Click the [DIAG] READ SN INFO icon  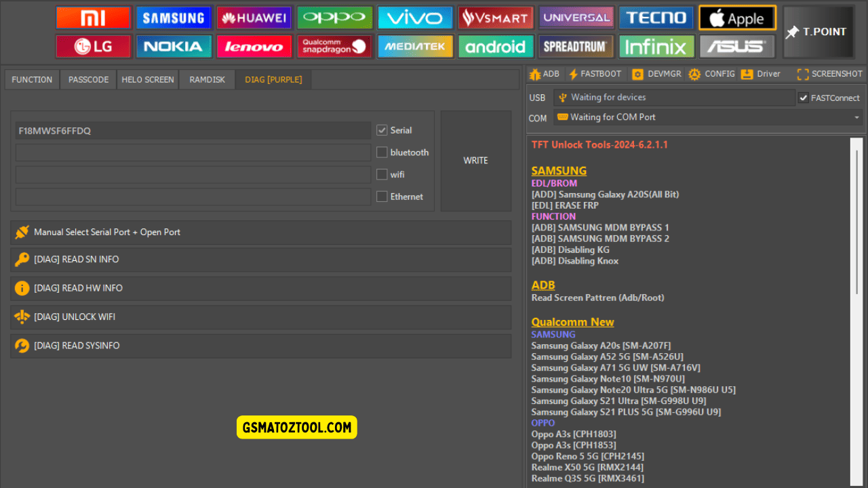[x=22, y=259]
